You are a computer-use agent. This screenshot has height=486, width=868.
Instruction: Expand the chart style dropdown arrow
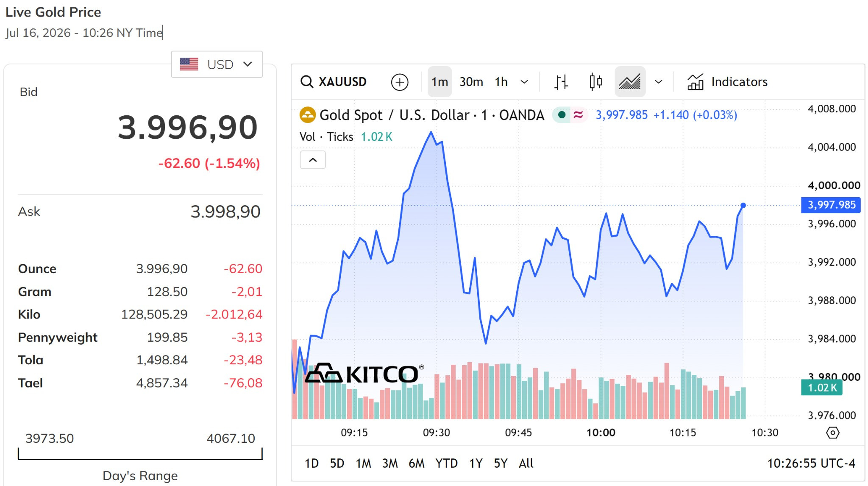pos(658,82)
